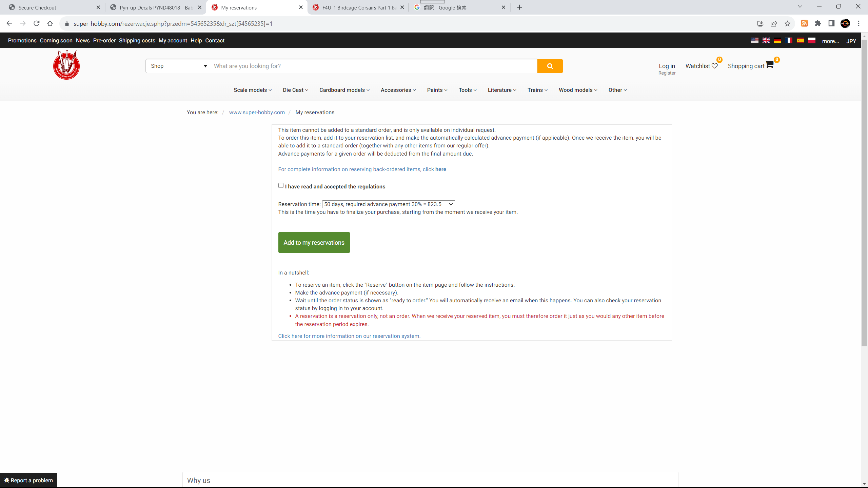Open www.super-hobby.com breadcrumb link

click(x=257, y=112)
